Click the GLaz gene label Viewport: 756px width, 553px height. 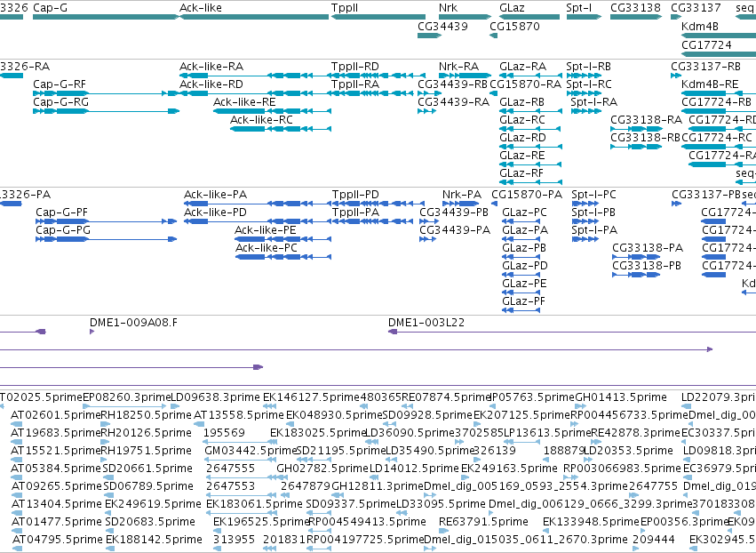tap(512, 8)
